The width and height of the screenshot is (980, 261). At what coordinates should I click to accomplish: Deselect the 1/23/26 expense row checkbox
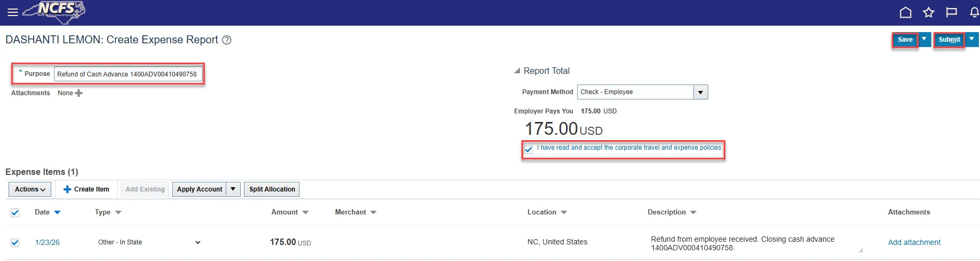point(15,243)
